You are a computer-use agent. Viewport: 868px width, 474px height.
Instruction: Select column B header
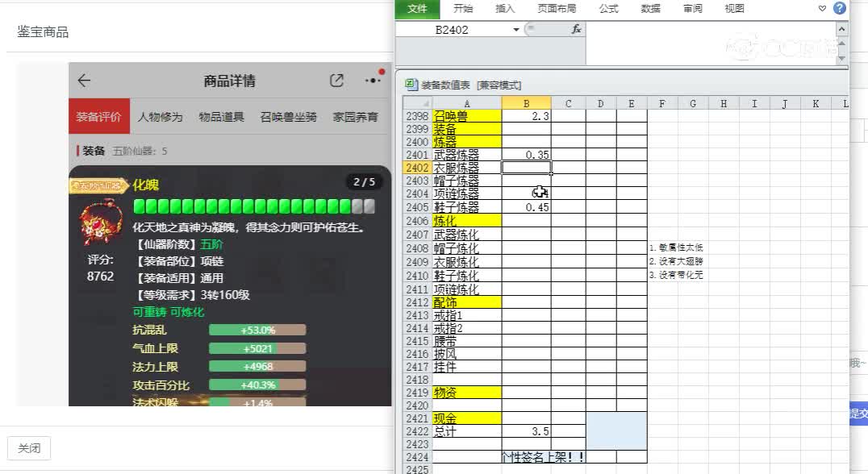coord(527,103)
